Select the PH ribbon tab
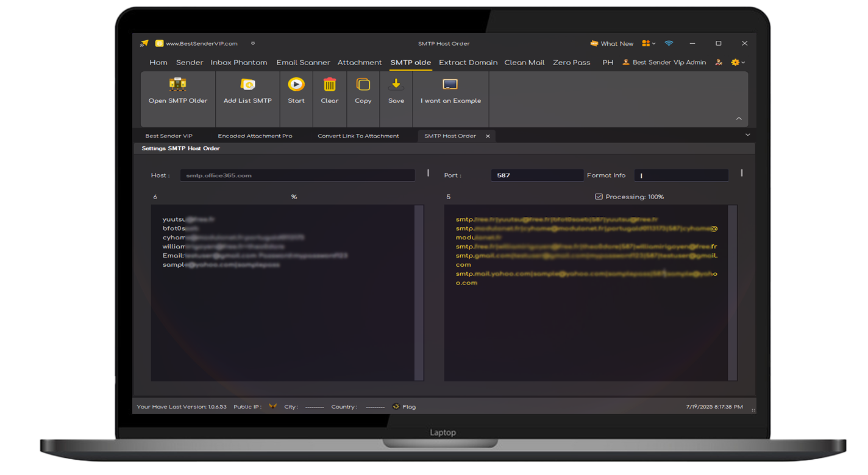This screenshot has width=868, height=475. pyautogui.click(x=608, y=62)
